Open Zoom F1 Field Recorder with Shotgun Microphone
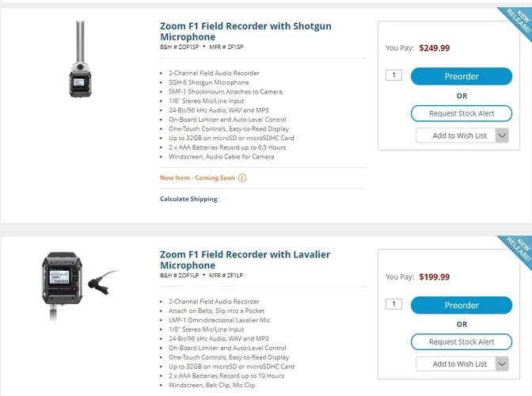Screen dimensions: 532x396 pyautogui.click(x=245, y=32)
